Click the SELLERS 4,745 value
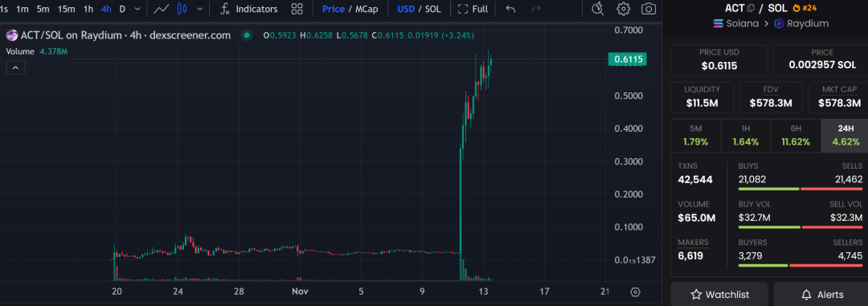Viewport: 868px width, 306px height. (x=851, y=255)
